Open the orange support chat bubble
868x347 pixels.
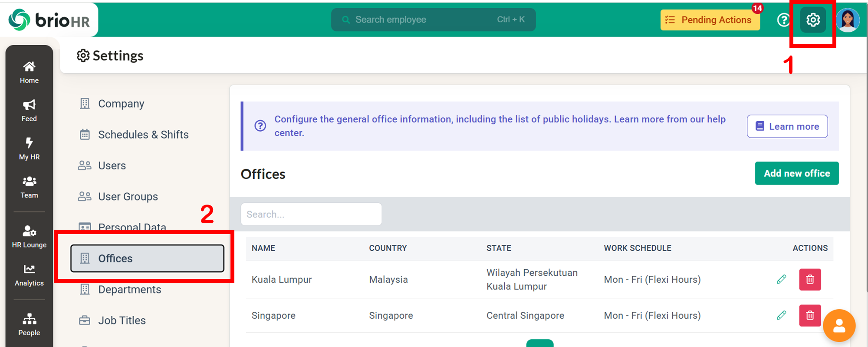[x=839, y=326]
